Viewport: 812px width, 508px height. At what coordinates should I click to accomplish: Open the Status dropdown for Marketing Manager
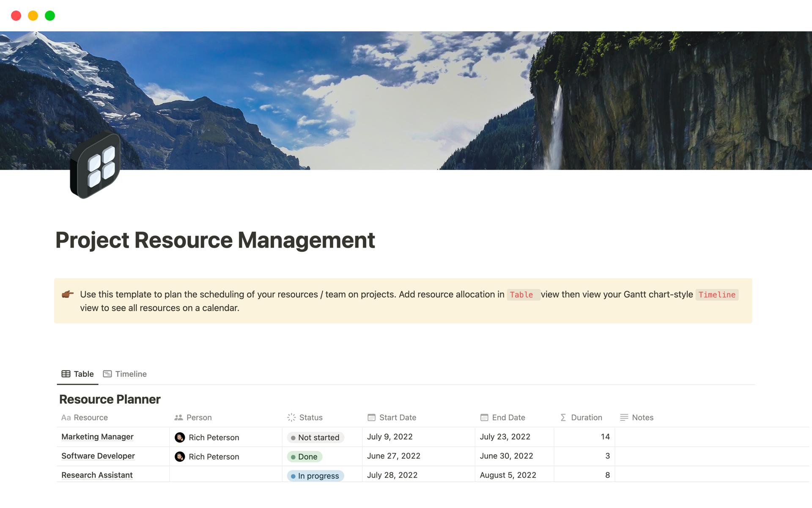point(315,437)
